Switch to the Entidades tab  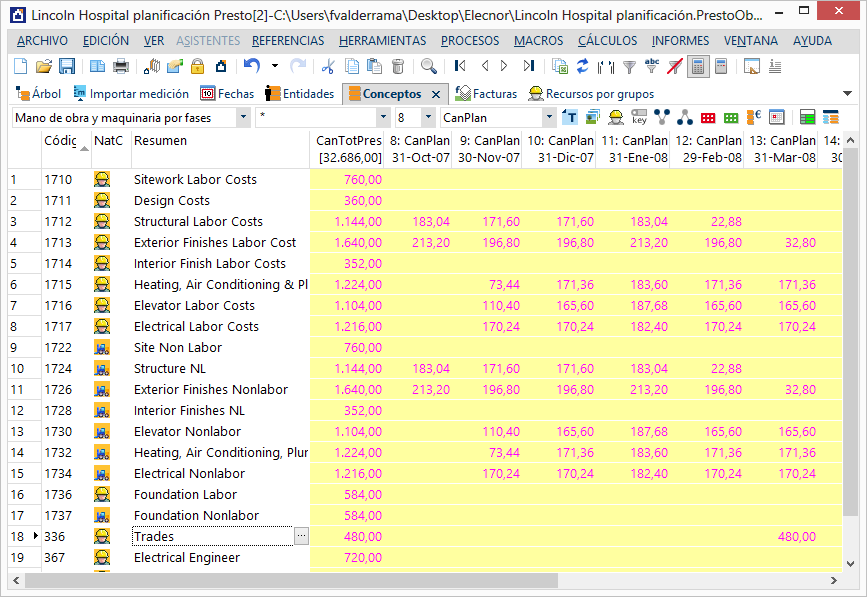coord(300,94)
